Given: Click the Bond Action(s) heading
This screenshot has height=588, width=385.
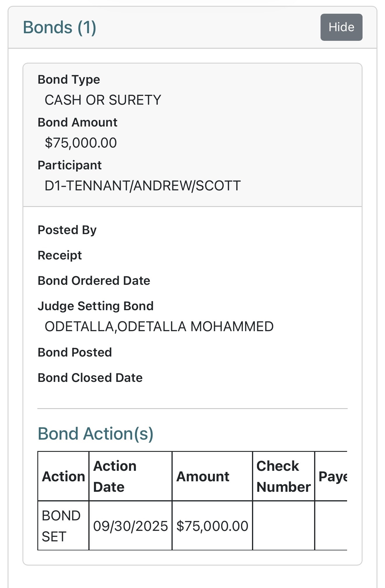Looking at the screenshot, I should tap(95, 433).
